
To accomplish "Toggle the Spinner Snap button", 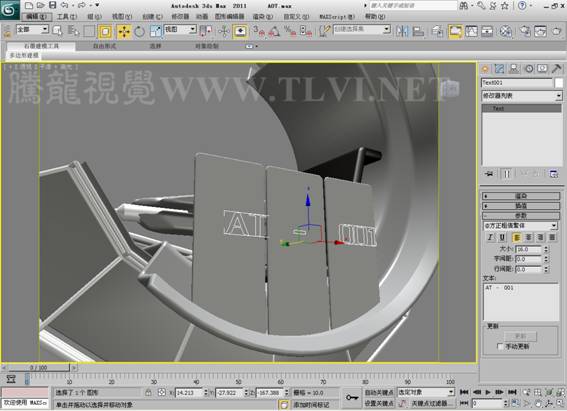I will tap(306, 31).
